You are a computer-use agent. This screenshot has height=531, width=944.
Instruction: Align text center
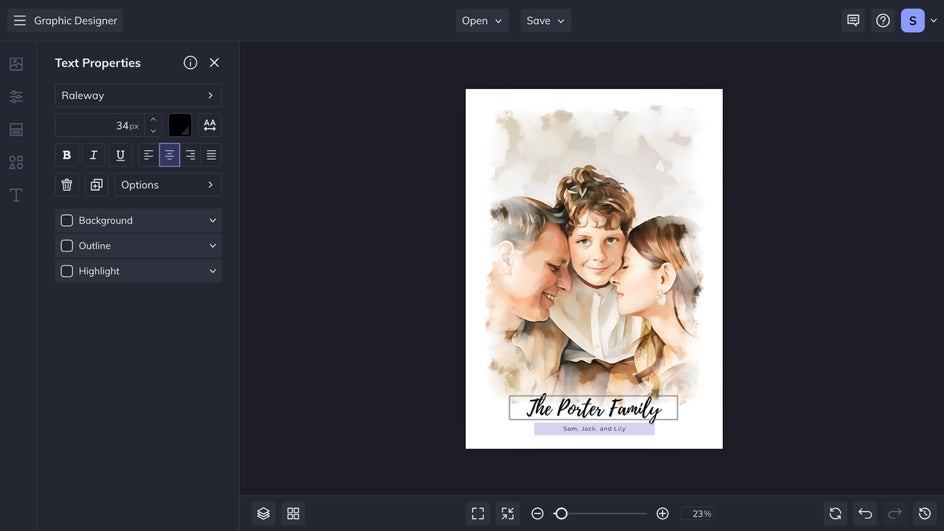point(169,155)
